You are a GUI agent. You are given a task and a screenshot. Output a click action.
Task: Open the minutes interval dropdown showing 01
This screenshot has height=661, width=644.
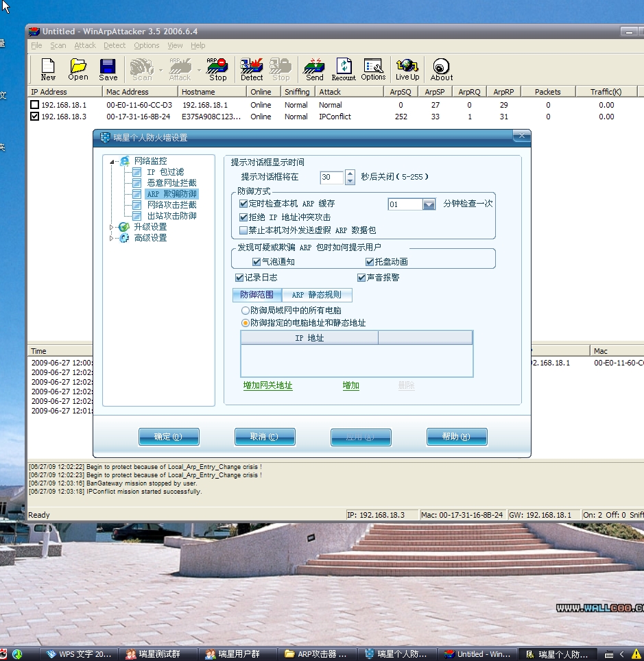[429, 204]
